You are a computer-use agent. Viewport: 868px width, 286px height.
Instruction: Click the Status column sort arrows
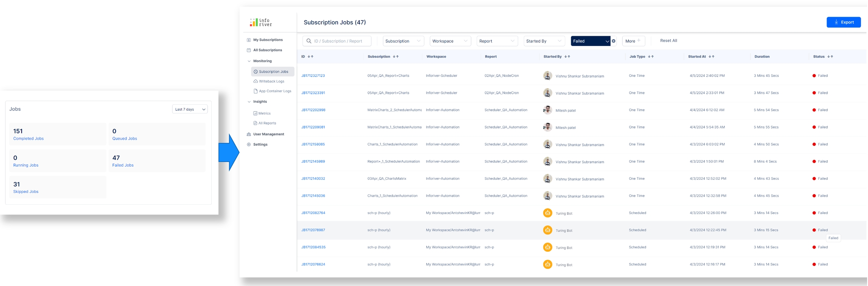[830, 57]
